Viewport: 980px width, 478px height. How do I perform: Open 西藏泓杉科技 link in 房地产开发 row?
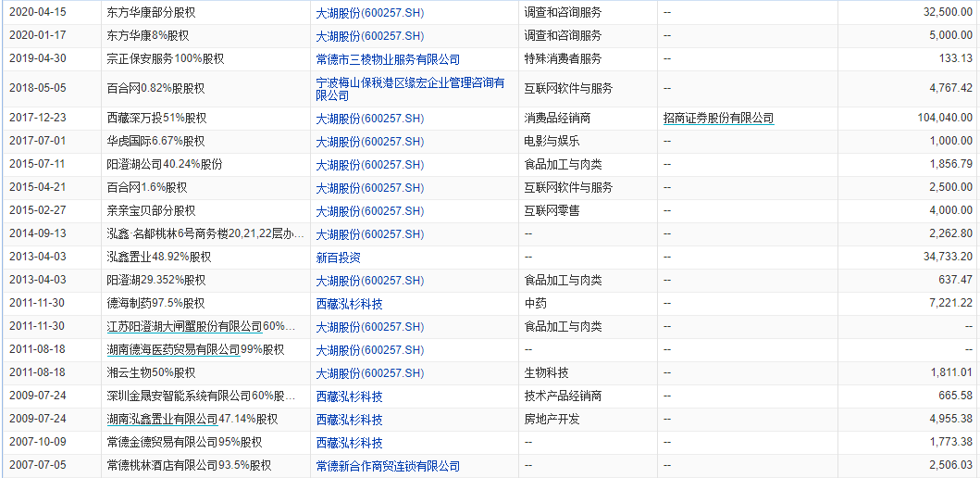click(x=350, y=420)
